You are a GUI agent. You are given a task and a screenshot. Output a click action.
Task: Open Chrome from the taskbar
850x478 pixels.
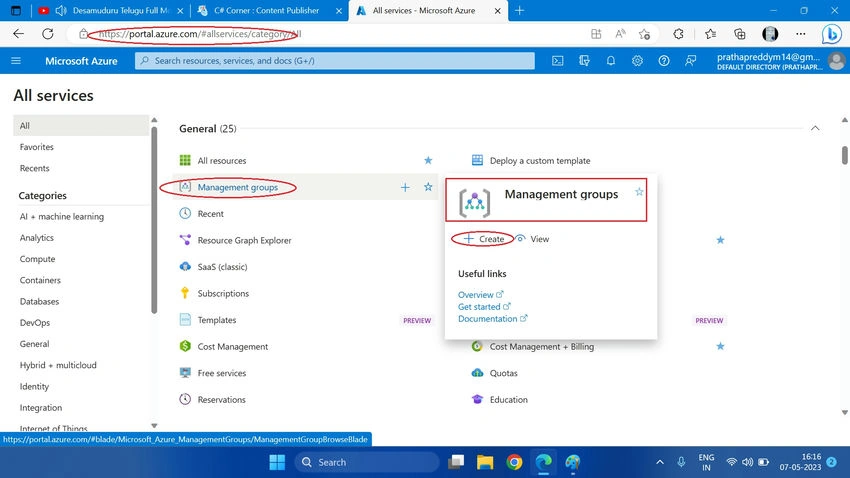click(x=514, y=462)
